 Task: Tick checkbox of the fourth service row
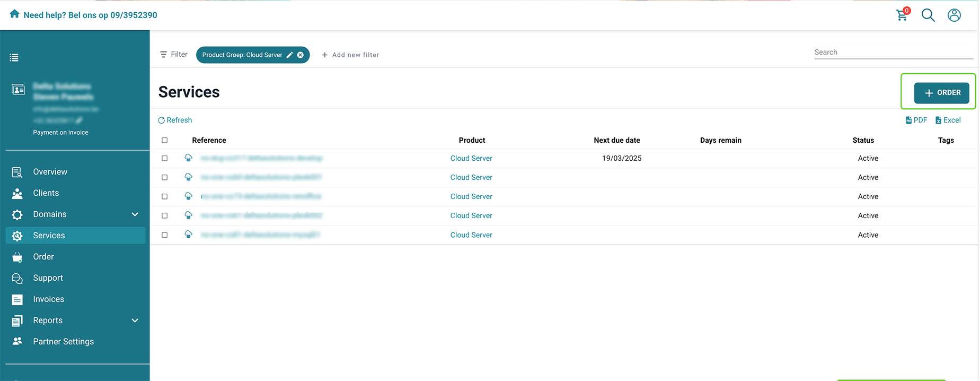pos(164,215)
